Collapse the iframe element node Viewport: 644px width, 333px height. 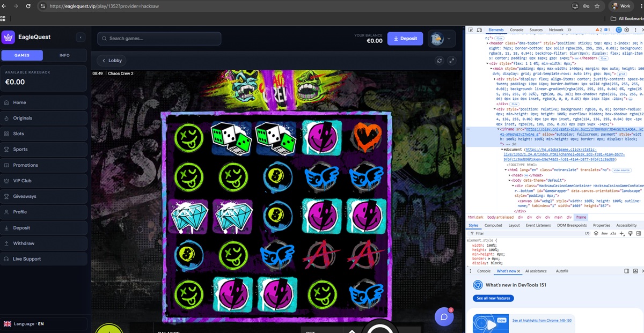[497, 129]
